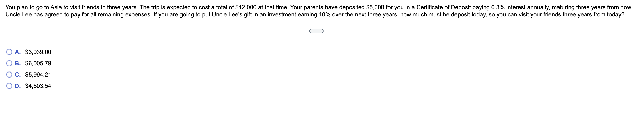Click the answer text $6,005.79

(x=38, y=63)
